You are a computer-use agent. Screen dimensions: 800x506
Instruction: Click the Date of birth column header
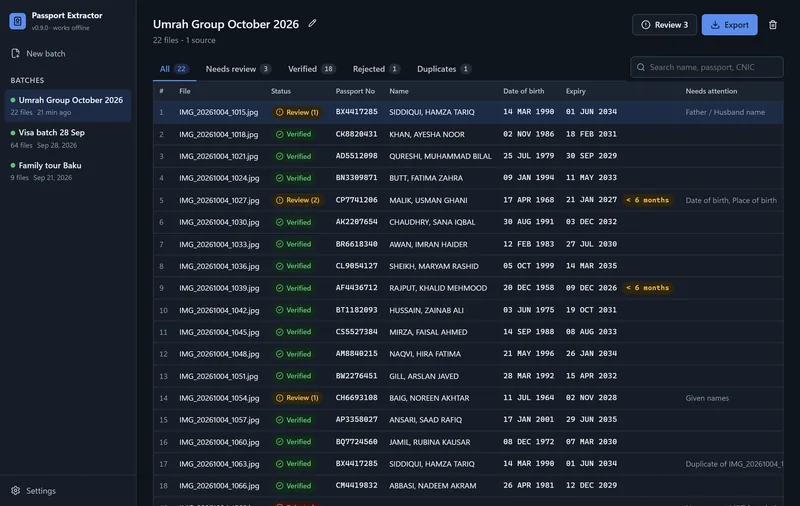pyautogui.click(x=523, y=91)
